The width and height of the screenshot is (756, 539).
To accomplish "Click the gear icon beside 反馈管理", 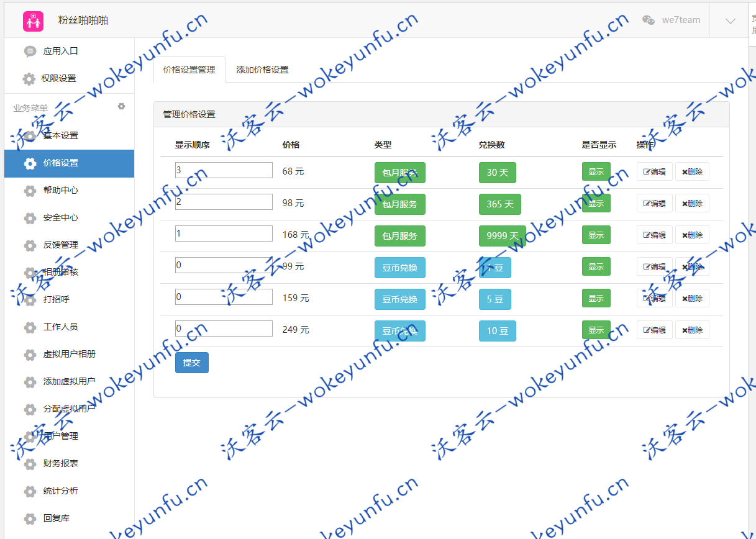I will click(x=30, y=245).
